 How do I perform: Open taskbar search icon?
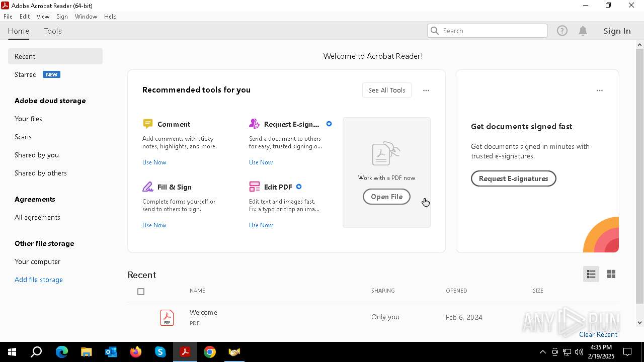[x=36, y=352]
